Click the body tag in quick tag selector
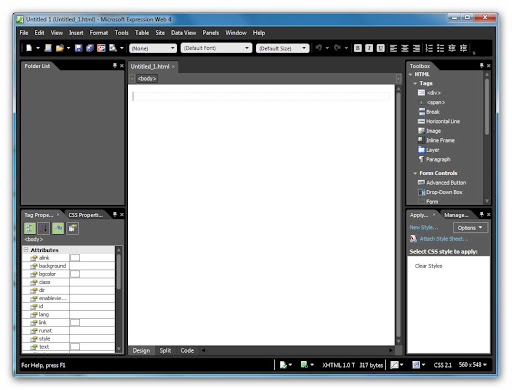The width and height of the screenshot is (512, 390). (x=147, y=79)
